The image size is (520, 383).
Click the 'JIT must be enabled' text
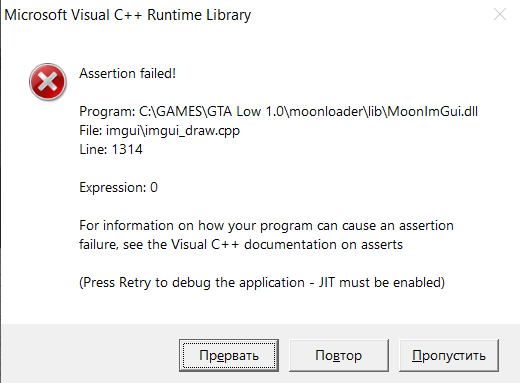tap(380, 283)
